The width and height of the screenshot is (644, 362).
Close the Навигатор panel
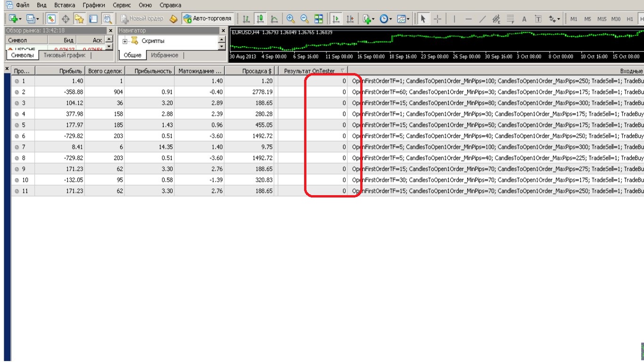223,31
